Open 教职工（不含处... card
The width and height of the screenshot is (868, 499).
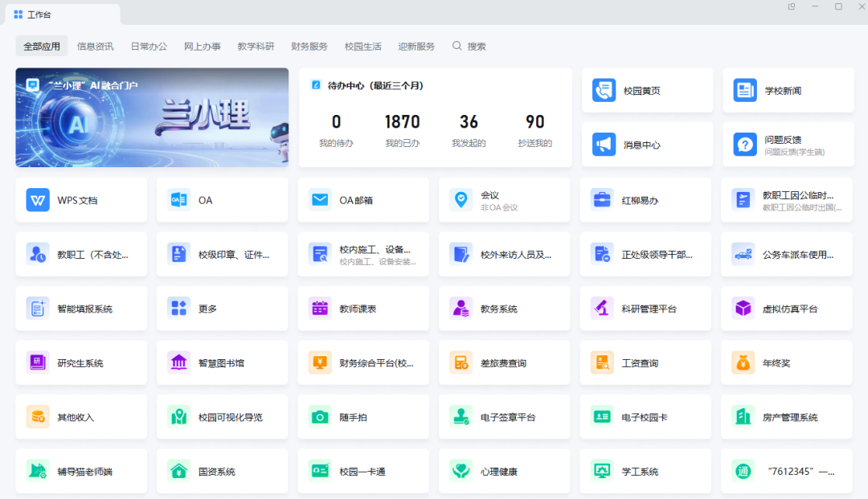click(81, 254)
